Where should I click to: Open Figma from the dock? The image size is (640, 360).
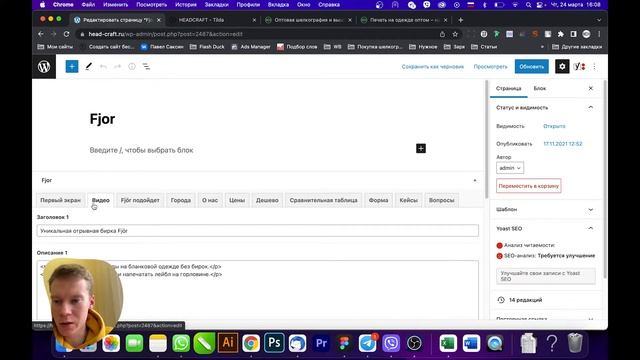pos(344,343)
